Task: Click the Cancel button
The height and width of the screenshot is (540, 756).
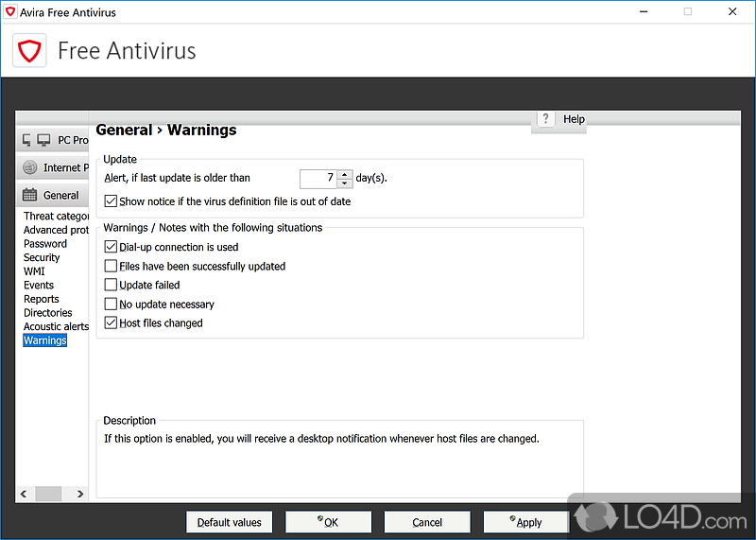Action: coord(427,522)
